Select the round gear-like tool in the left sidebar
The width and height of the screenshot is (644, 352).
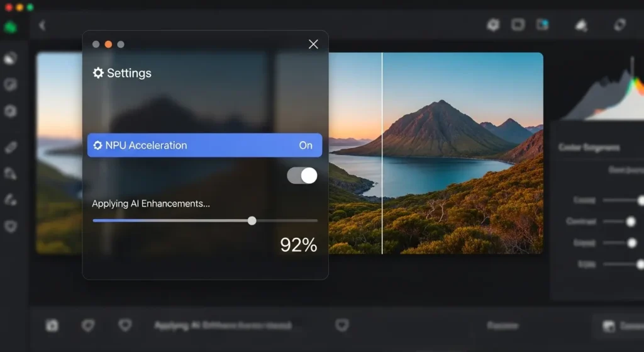coord(10,111)
